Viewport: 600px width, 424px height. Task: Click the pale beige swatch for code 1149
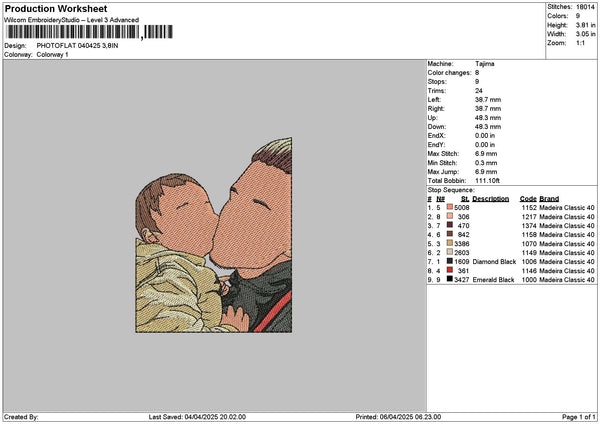click(x=450, y=252)
